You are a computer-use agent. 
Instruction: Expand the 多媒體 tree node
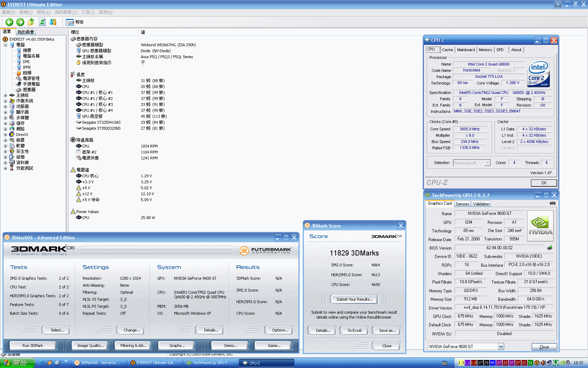[5, 118]
